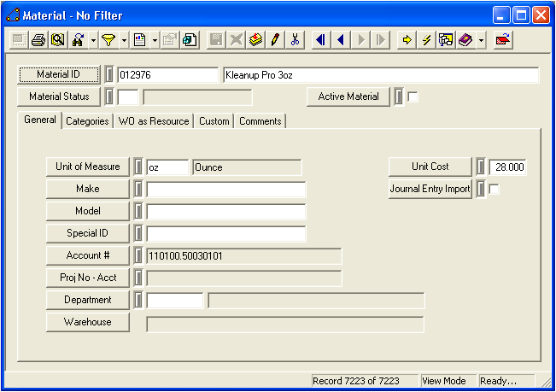The image size is (556, 392).
Task: Click the Model input field
Action: coord(225,212)
